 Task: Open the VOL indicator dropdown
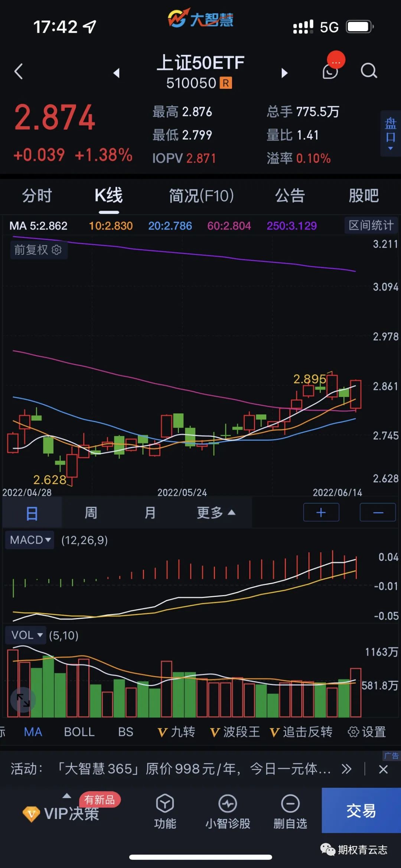26,635
